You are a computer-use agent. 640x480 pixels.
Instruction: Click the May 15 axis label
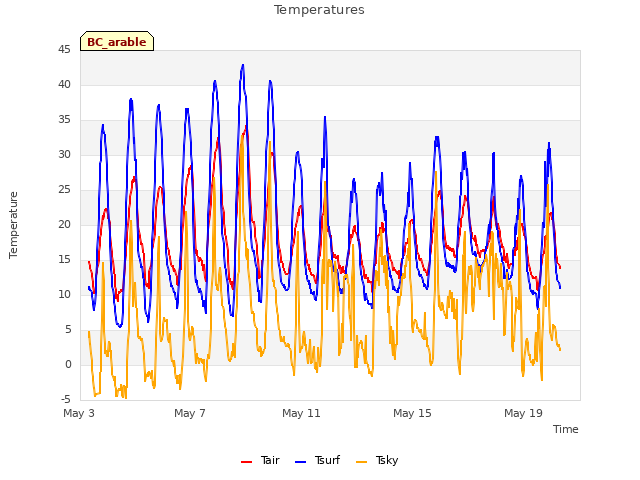(412, 413)
